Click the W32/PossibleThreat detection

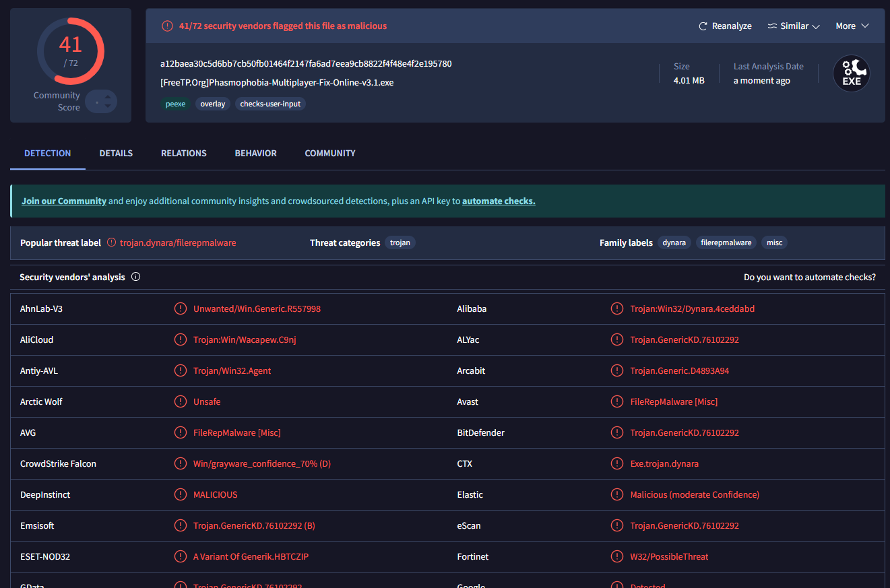coord(670,556)
